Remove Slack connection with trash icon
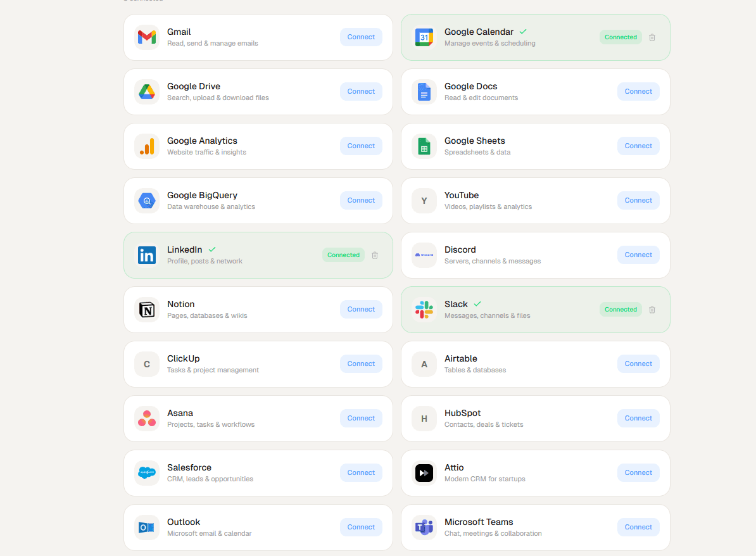Screen dimensions: 756x556 pos(652,310)
